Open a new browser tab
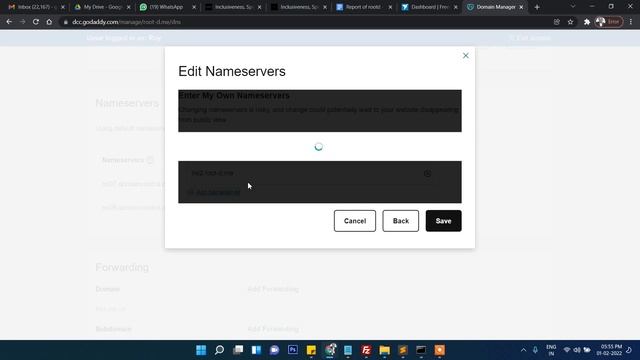640x360 pixels. point(537,7)
